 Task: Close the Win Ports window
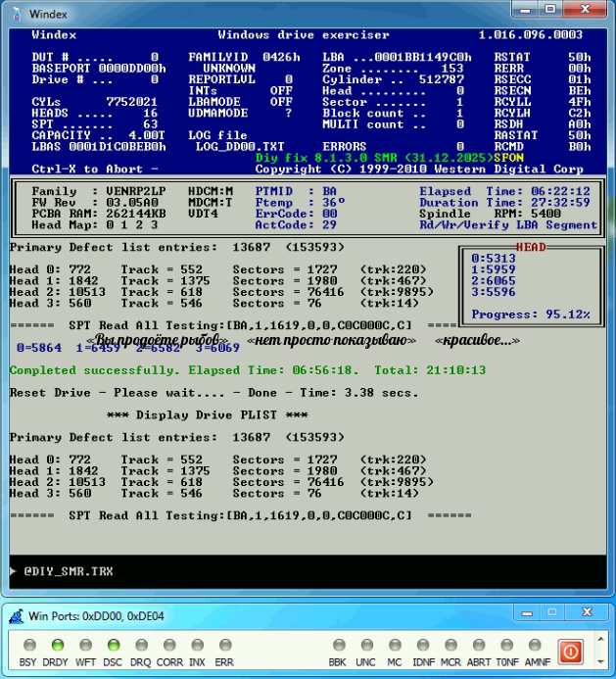coord(587,612)
